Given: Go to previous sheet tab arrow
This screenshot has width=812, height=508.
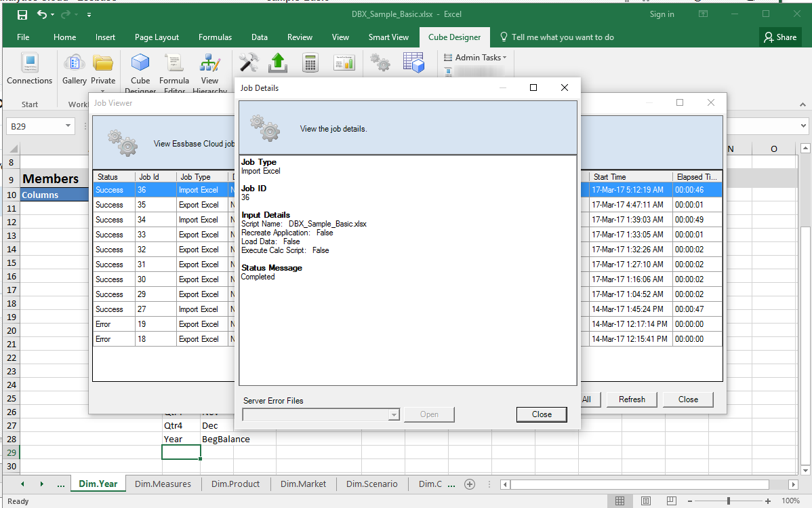Looking at the screenshot, I should coord(22,484).
